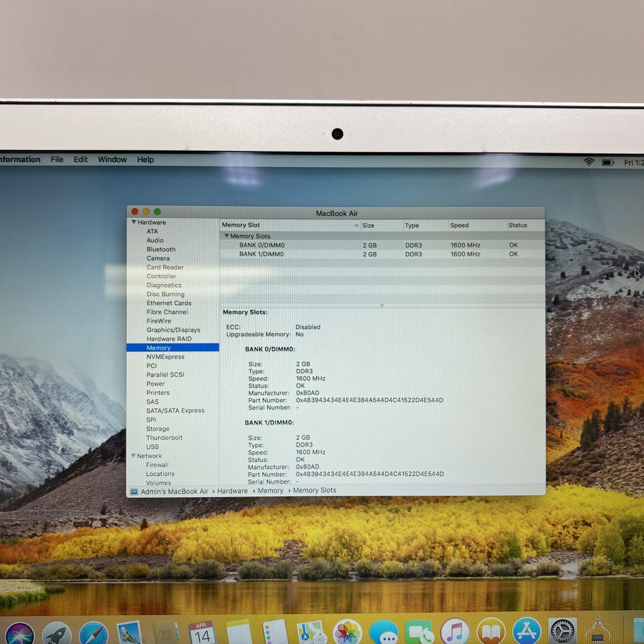
Task: Click Admin's MacBook Air in path bar
Action: pos(175,491)
